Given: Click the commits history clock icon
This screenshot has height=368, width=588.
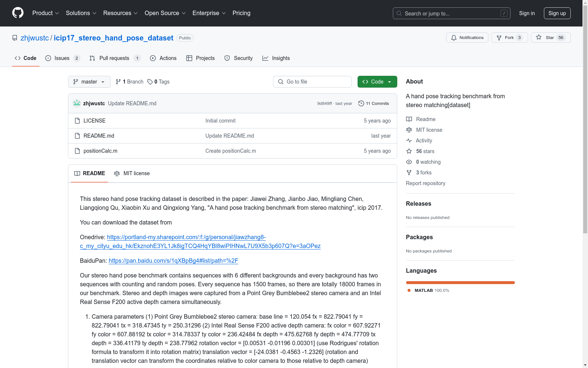Looking at the screenshot, I should point(361,103).
